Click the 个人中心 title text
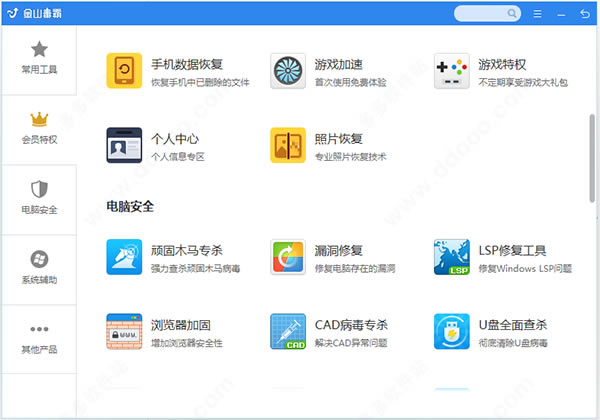 point(175,138)
